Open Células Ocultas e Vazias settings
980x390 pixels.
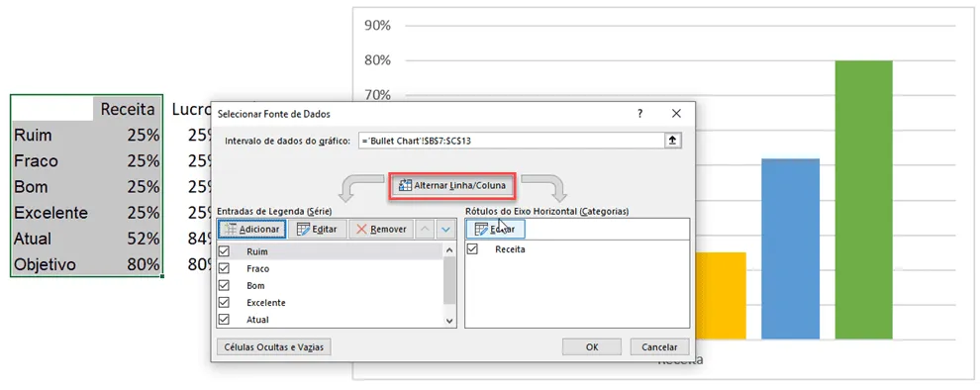pyautogui.click(x=274, y=346)
